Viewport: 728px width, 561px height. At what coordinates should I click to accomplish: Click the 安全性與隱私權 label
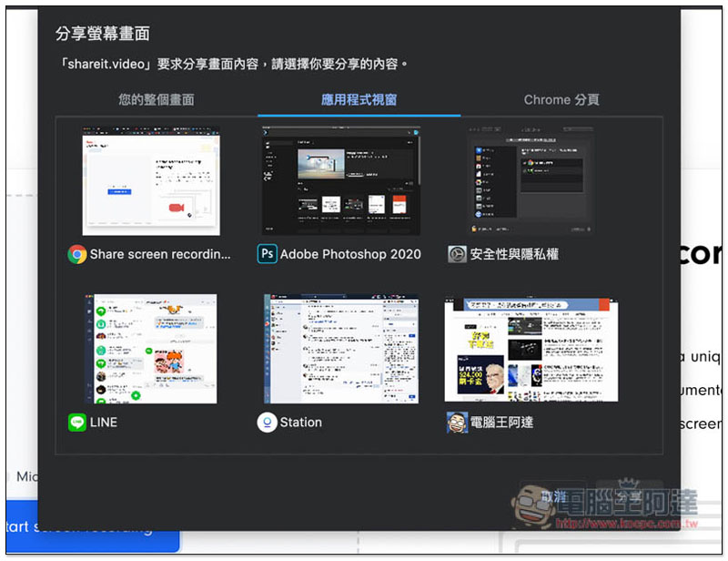(x=514, y=254)
